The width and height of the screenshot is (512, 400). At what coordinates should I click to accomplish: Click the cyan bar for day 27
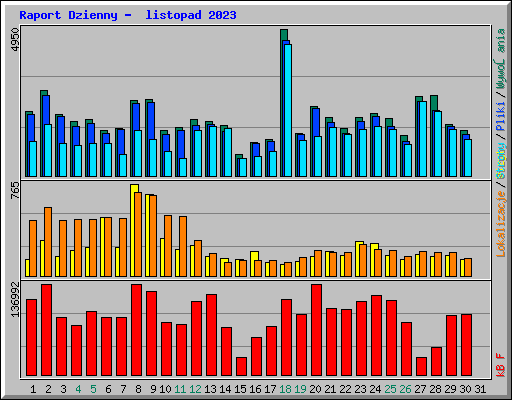point(423,139)
